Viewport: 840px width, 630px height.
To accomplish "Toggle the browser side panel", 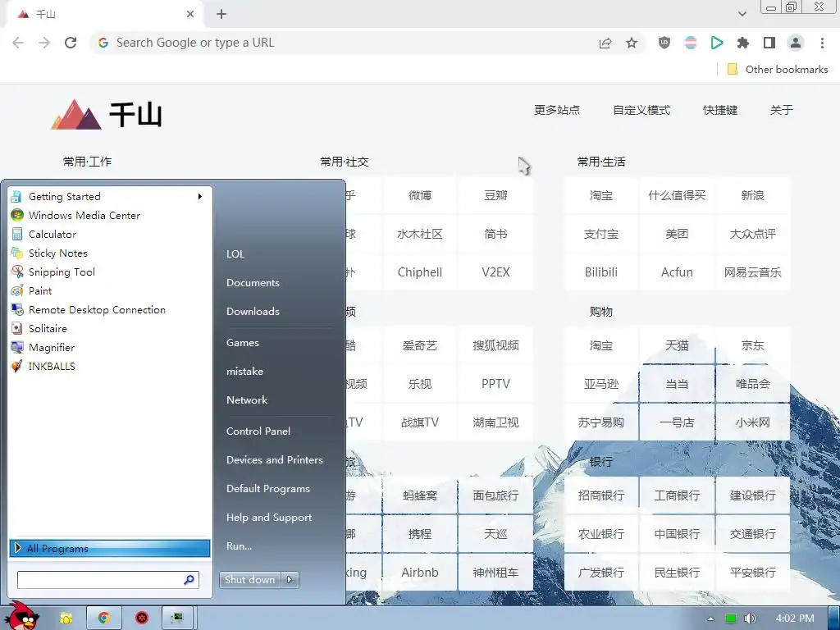I will (x=769, y=43).
